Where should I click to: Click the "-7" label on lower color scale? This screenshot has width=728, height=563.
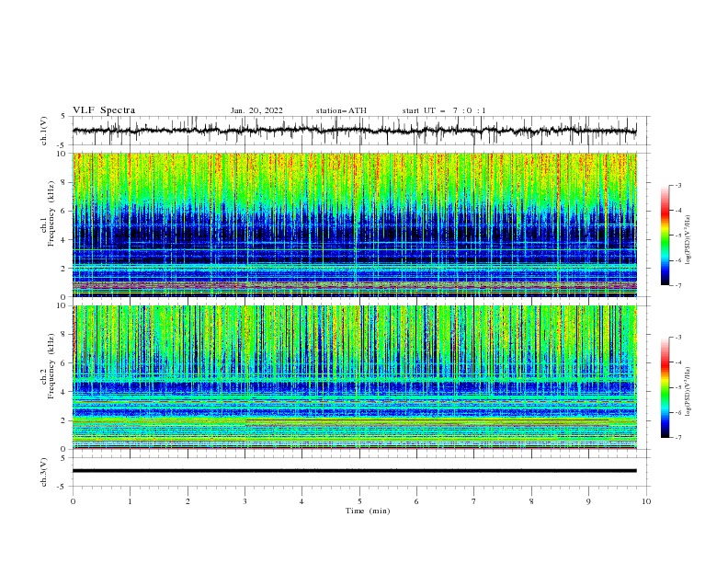tap(677, 437)
